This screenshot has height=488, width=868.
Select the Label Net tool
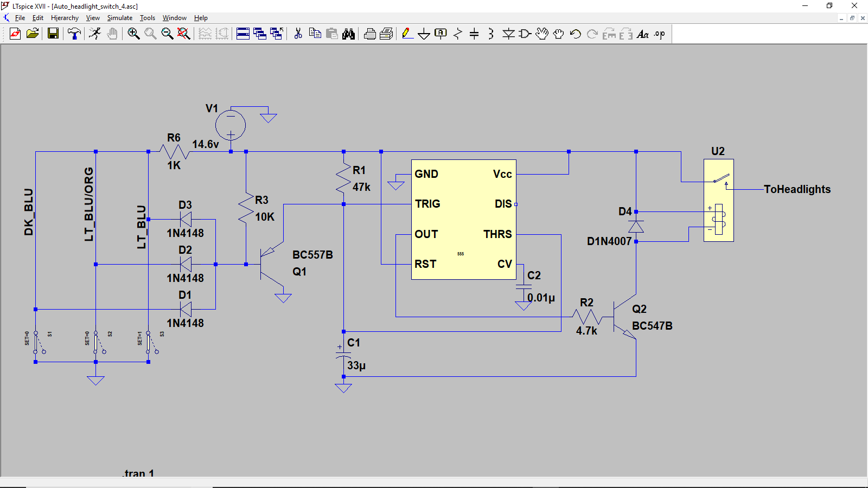pyautogui.click(x=441, y=34)
